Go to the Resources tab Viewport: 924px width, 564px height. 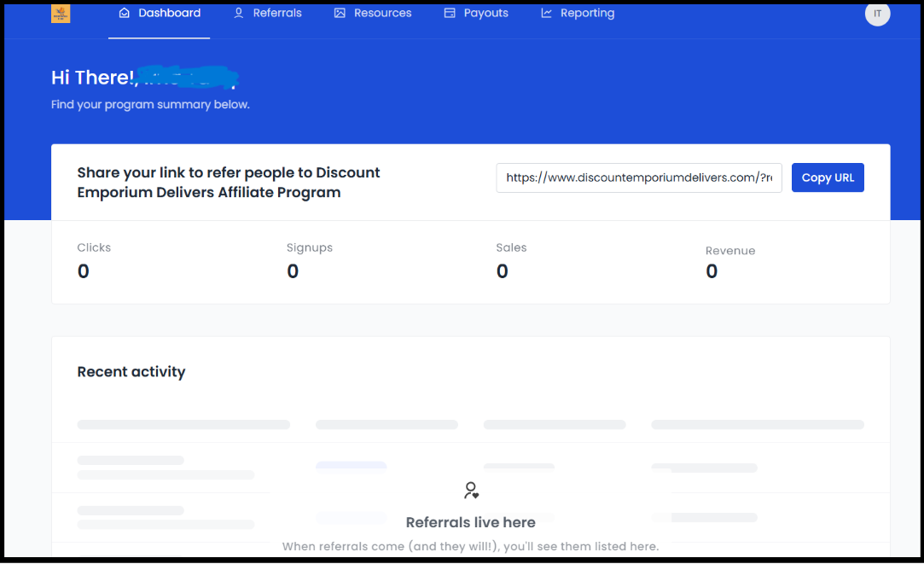(x=373, y=13)
